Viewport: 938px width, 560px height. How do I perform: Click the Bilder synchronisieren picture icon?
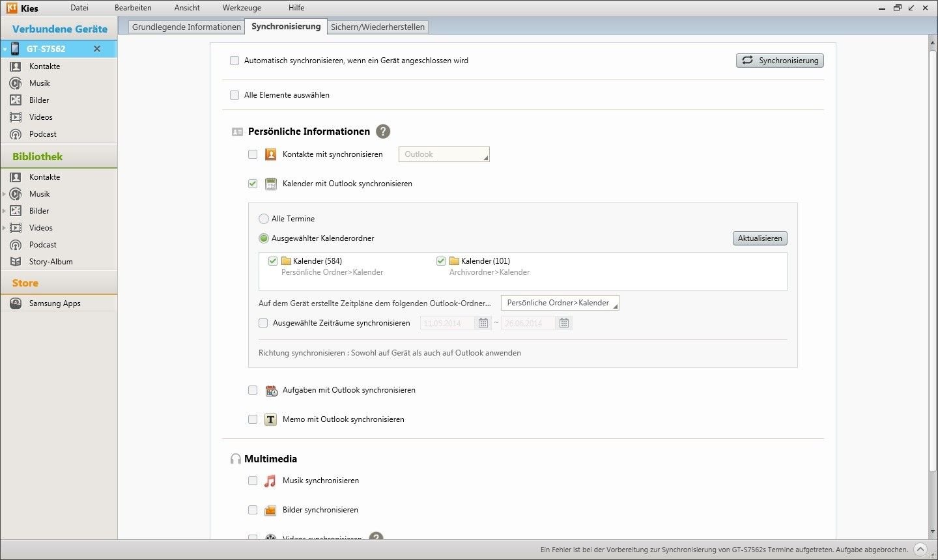271,511
